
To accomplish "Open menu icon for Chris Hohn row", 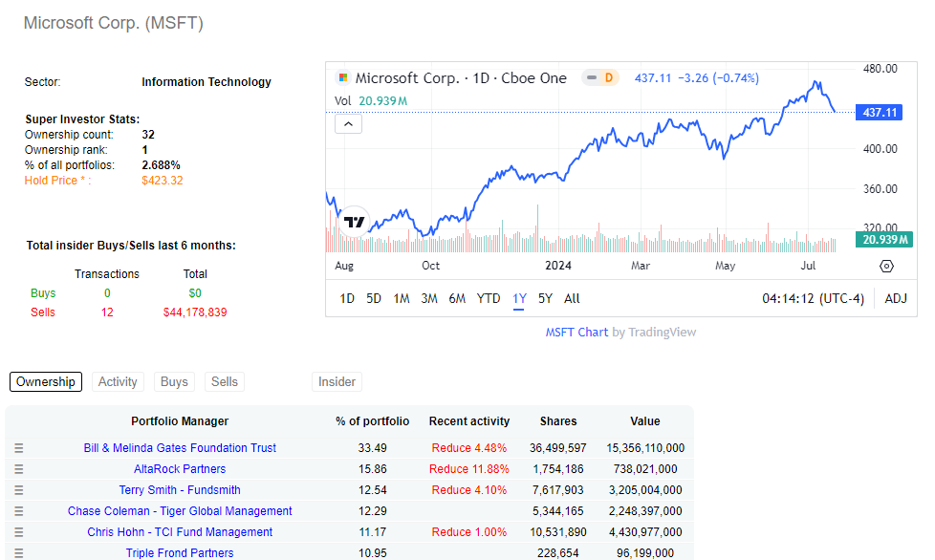I will pos(18,532).
